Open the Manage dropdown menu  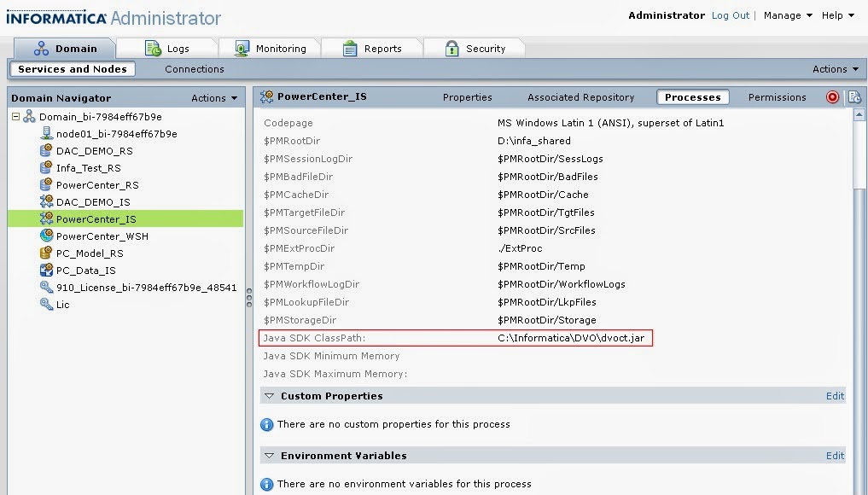(782, 15)
